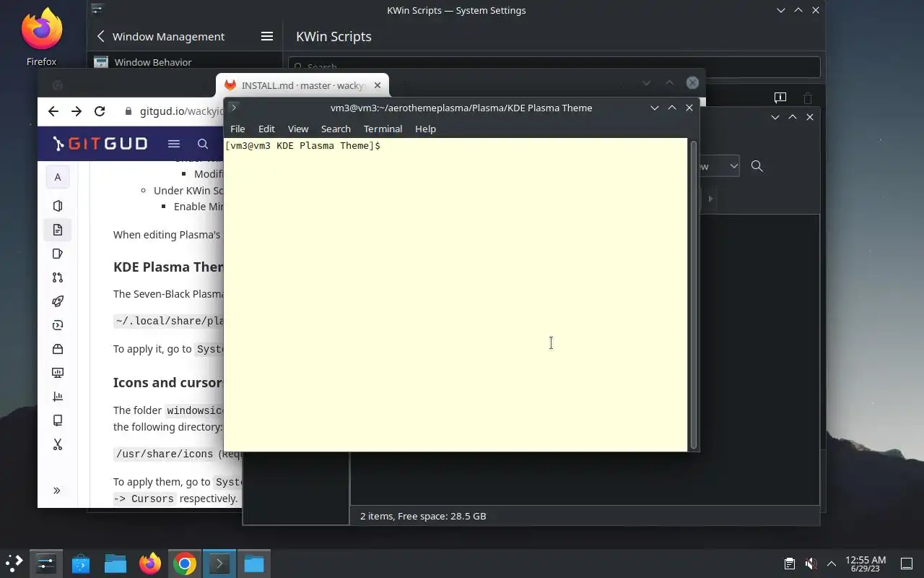Screen dimensions: 924x578
Task: Open the GitGud hamburger navigation menu
Action: [x=174, y=144]
